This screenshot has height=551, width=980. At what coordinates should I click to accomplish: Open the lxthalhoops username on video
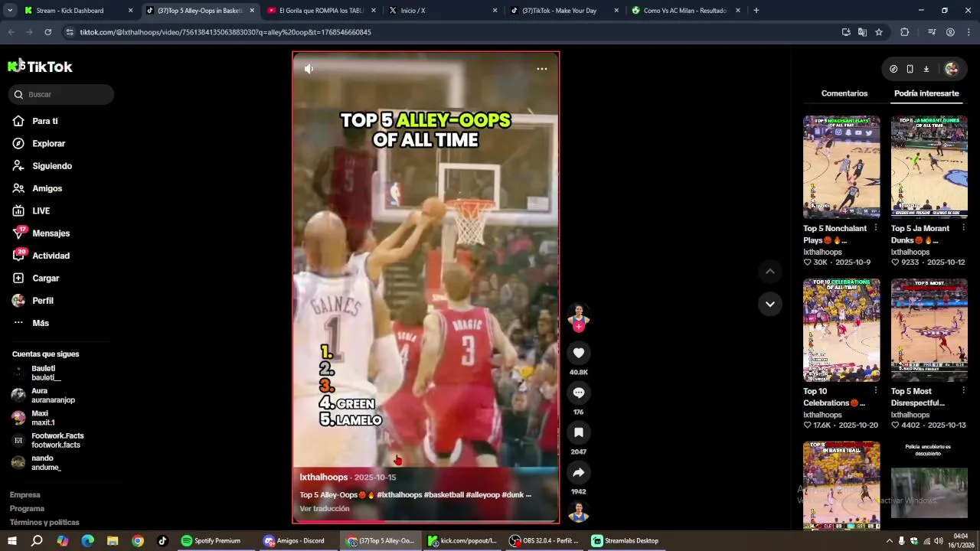324,477
